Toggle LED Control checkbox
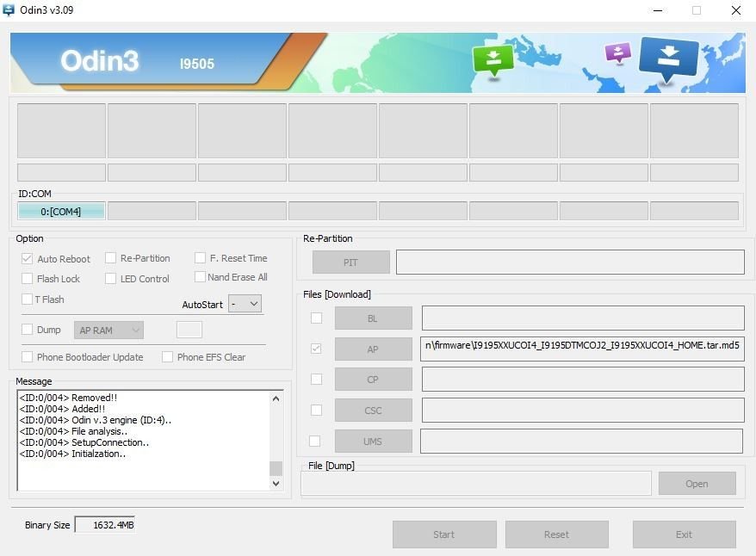The height and width of the screenshot is (556, 756). click(110, 279)
